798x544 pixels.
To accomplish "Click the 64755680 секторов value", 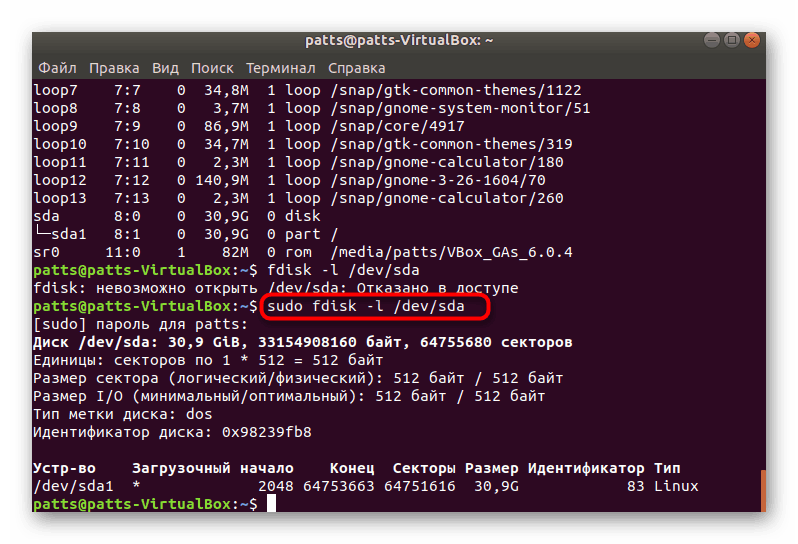I will pos(496,342).
